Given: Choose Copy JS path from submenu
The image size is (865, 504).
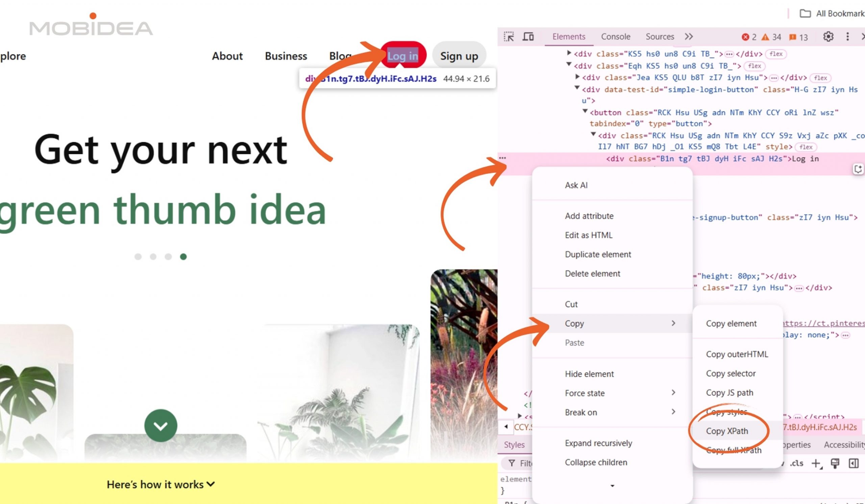Looking at the screenshot, I should pyautogui.click(x=737, y=393).
